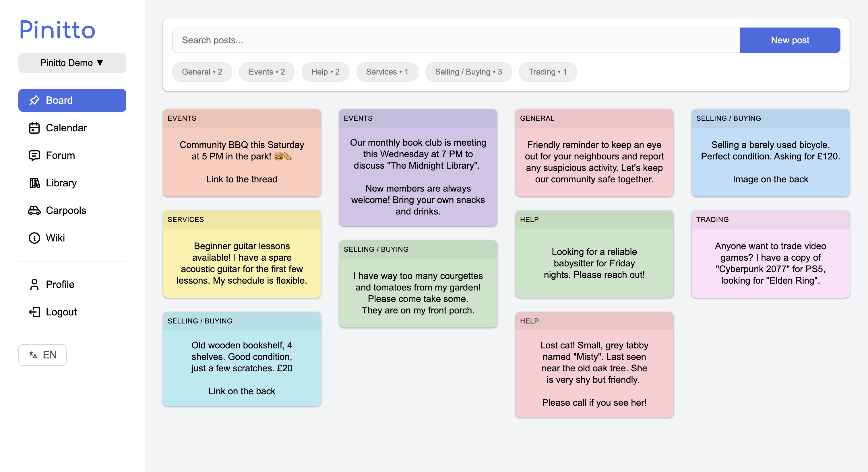Click the Logout arrow icon
This screenshot has height=472, width=868.
pos(34,312)
